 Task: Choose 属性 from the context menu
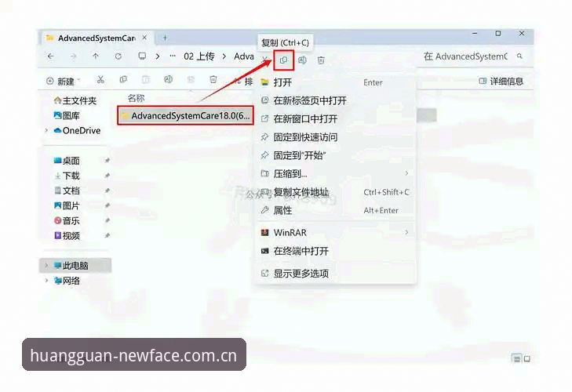coord(335,210)
